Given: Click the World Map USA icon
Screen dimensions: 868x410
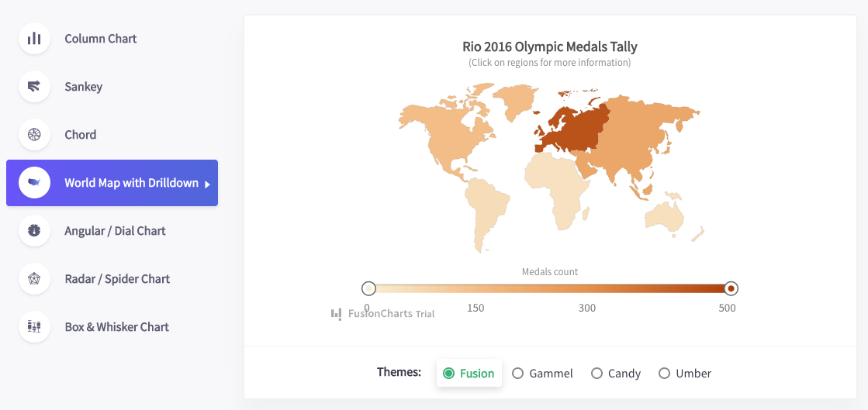Looking at the screenshot, I should click(34, 183).
